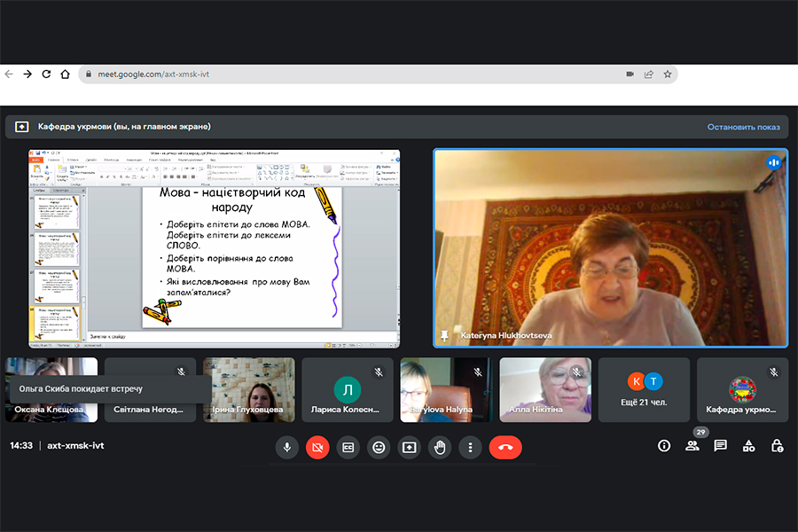
Task: Select Ірина Глуховцева video tile
Action: click(x=249, y=390)
